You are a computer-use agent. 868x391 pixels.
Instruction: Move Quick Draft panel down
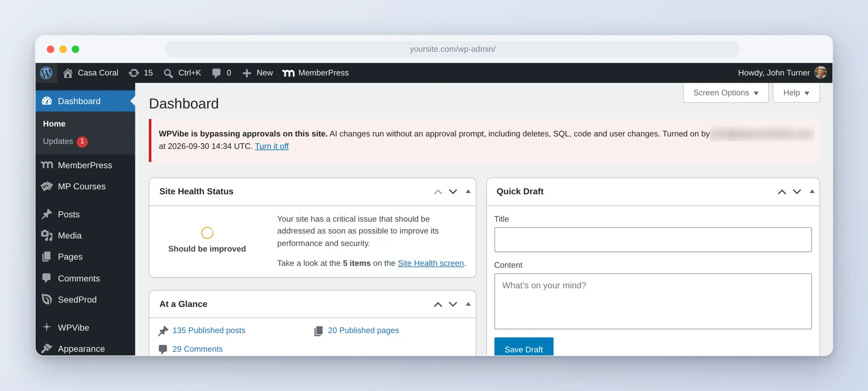click(797, 192)
